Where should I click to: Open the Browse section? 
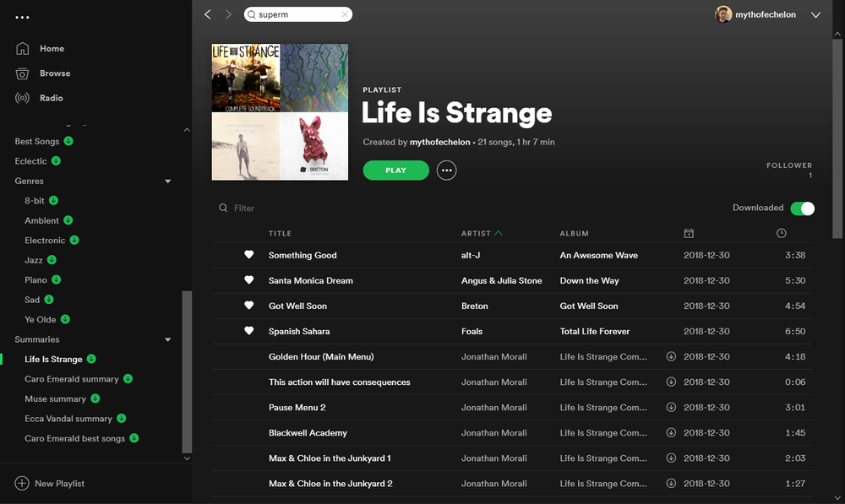click(x=55, y=73)
